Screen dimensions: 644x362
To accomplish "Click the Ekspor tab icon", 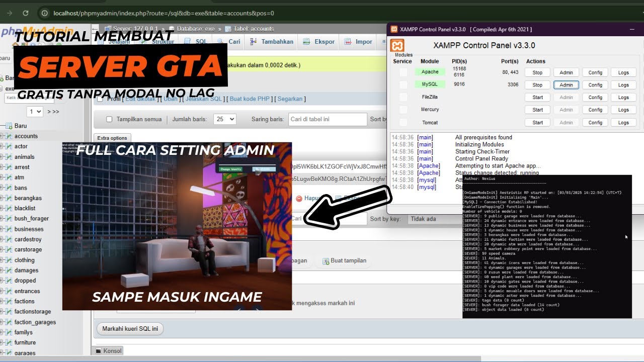I will click(x=307, y=42).
